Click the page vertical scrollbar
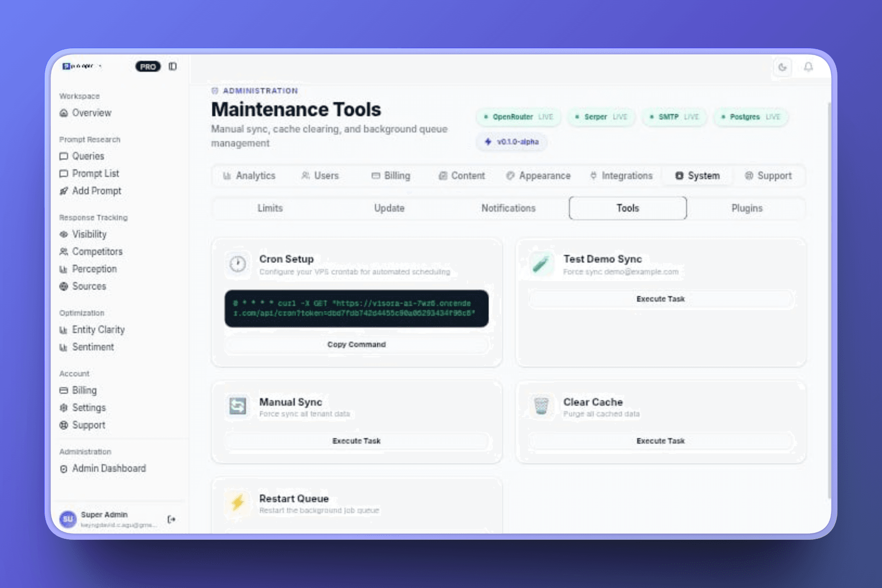Viewport: 882px width, 588px height. [x=829, y=301]
